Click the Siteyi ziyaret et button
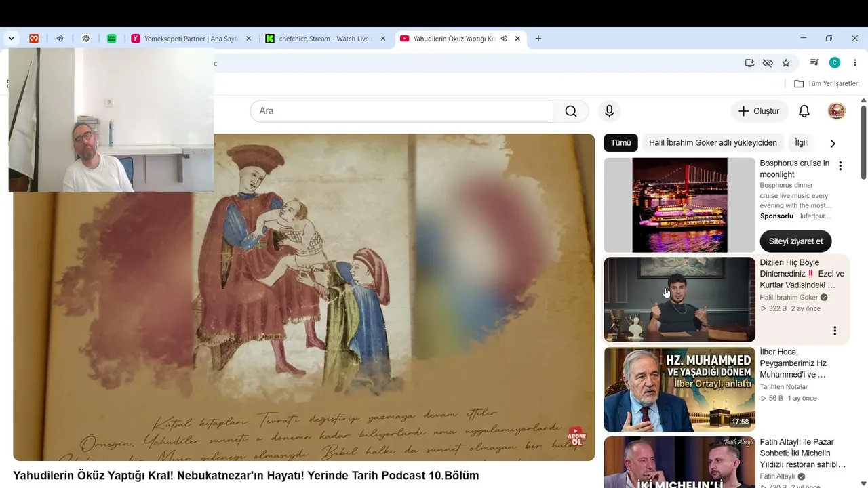This screenshot has width=868, height=488. click(x=795, y=241)
